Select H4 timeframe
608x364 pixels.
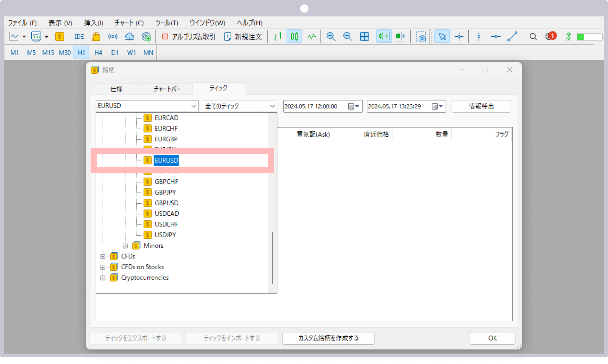[x=98, y=53]
